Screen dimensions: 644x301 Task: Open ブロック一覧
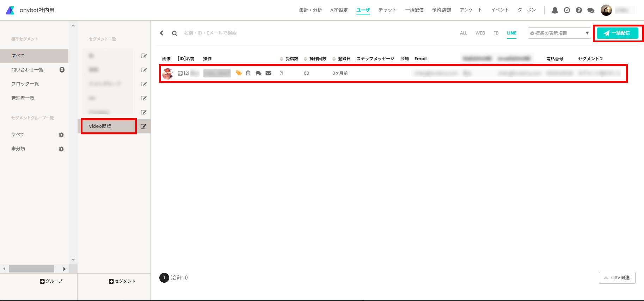point(25,84)
